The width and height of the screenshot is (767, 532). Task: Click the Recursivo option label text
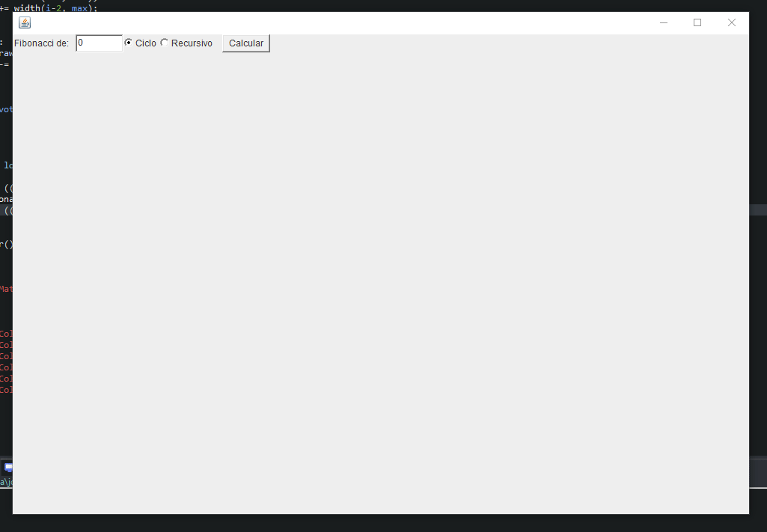(192, 43)
